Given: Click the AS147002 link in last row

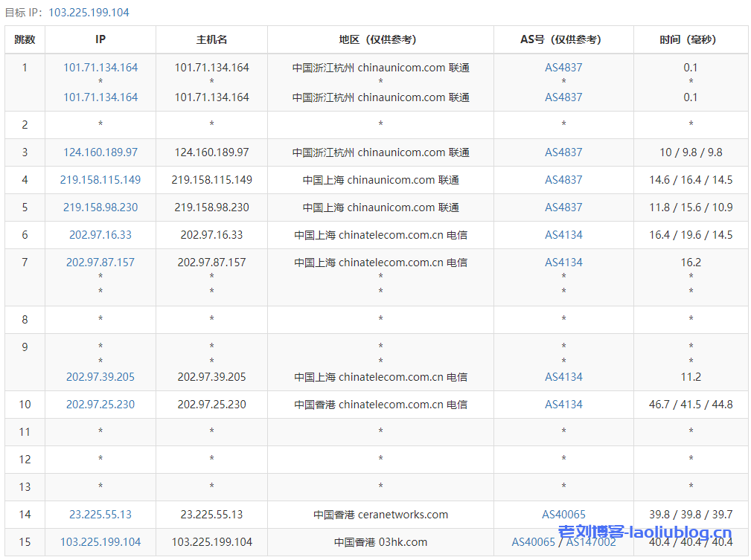Looking at the screenshot, I should click(x=592, y=542).
